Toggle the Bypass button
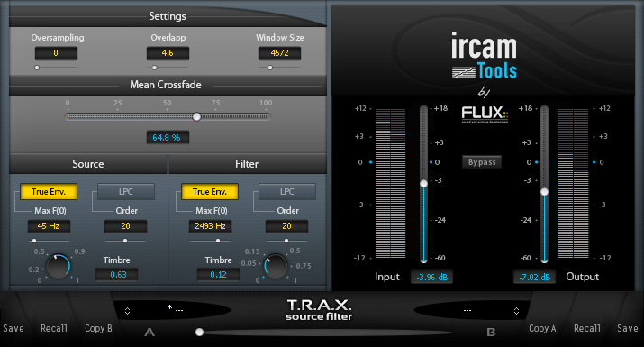Image resolution: width=644 pixels, height=347 pixels. coord(482,162)
